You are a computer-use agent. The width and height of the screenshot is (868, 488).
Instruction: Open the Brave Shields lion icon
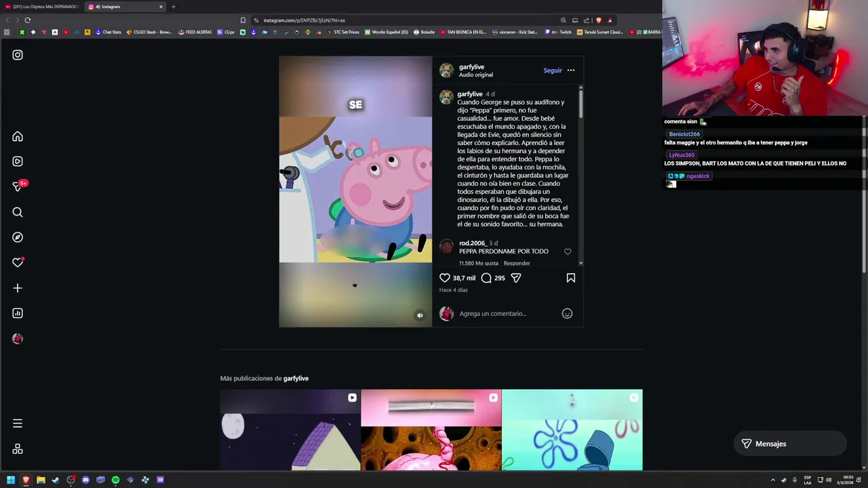(599, 20)
